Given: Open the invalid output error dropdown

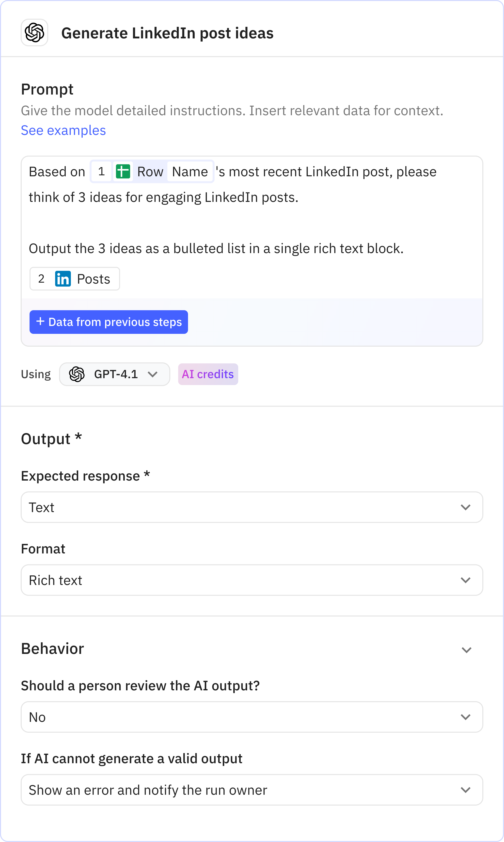Looking at the screenshot, I should pyautogui.click(x=252, y=790).
